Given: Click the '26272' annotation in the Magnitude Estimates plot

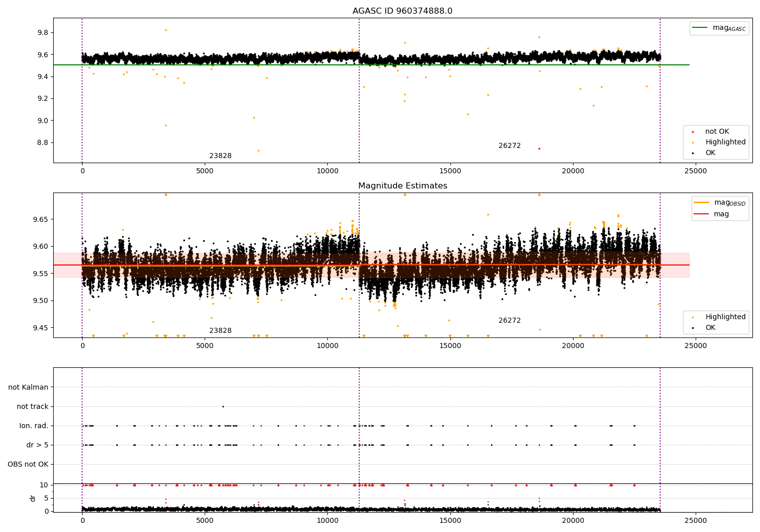Looking at the screenshot, I should [510, 321].
